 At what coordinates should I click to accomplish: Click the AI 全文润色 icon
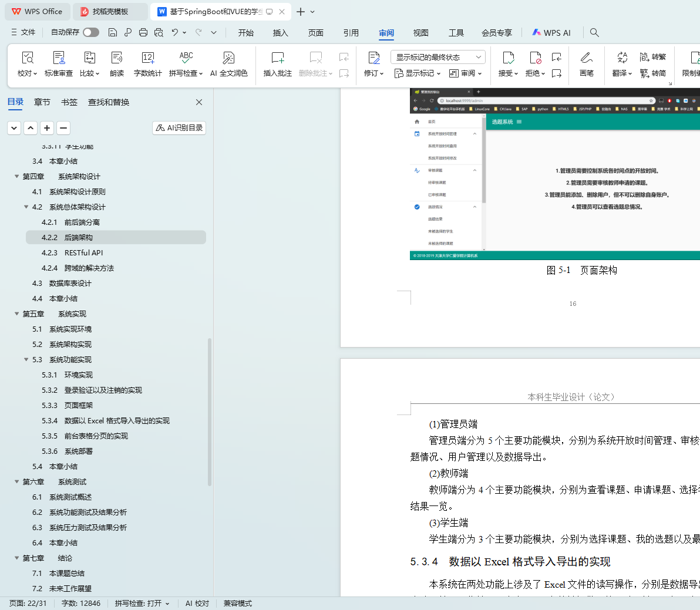(228, 58)
